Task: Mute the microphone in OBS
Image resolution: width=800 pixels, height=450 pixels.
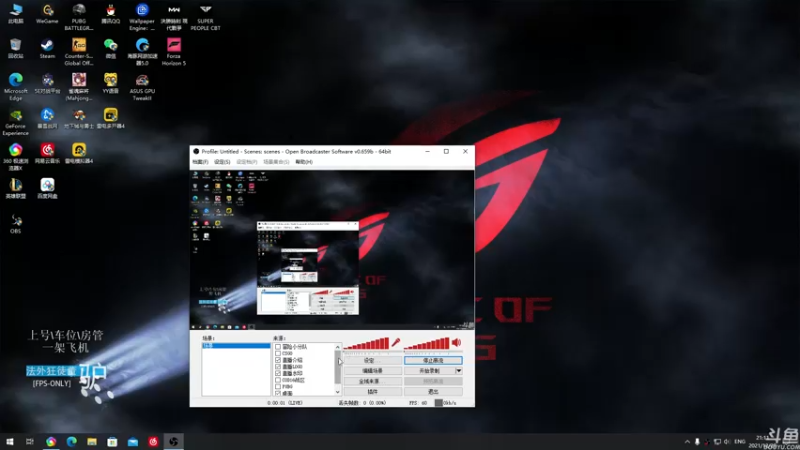Action: click(x=395, y=342)
